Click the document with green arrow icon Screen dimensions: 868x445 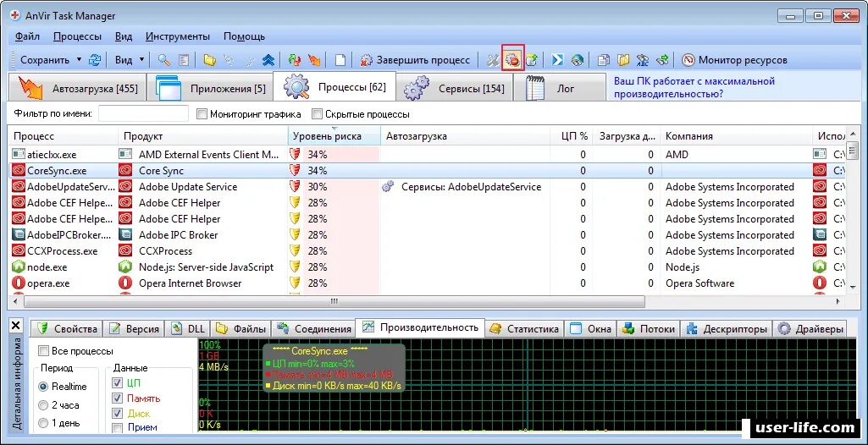click(532, 60)
